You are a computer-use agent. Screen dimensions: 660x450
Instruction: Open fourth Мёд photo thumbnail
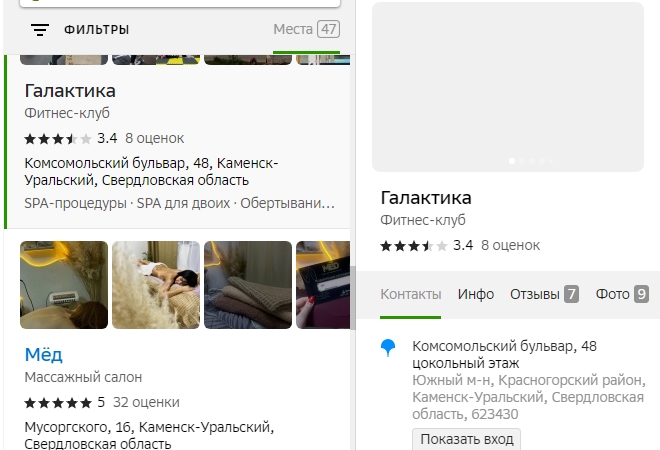325,285
